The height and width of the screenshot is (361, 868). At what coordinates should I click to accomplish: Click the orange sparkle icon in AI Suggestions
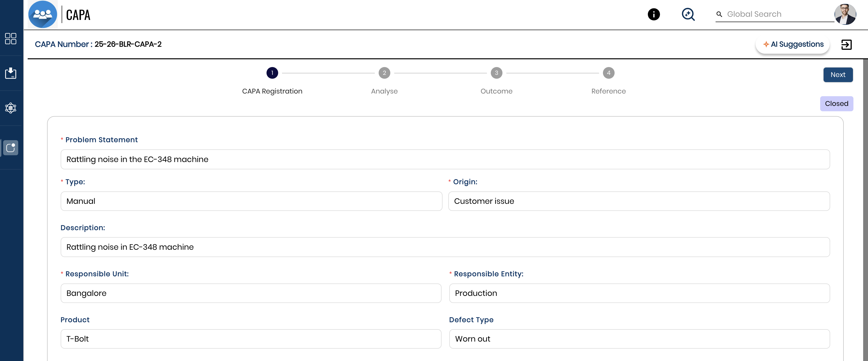[x=767, y=44]
